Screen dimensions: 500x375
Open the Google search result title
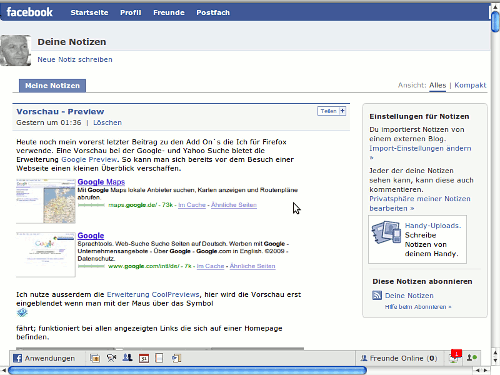pyautogui.click(x=91, y=236)
